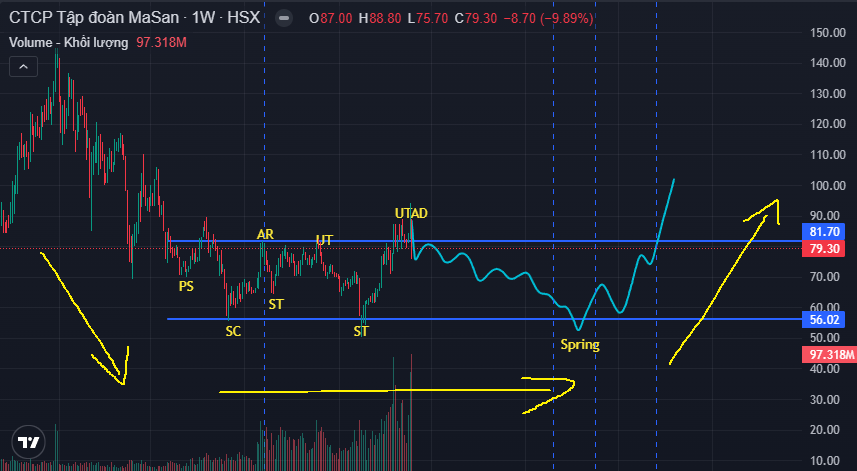Click the red 97.318M volume axis label

pos(829,355)
